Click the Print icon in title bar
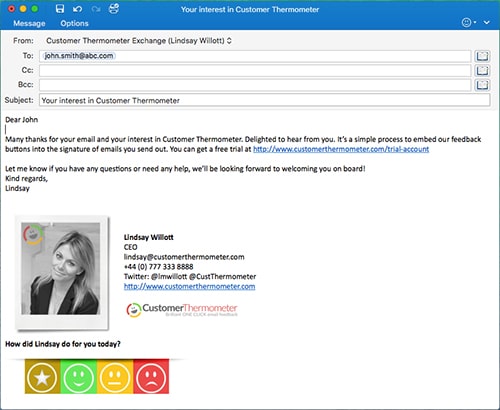 point(114,9)
